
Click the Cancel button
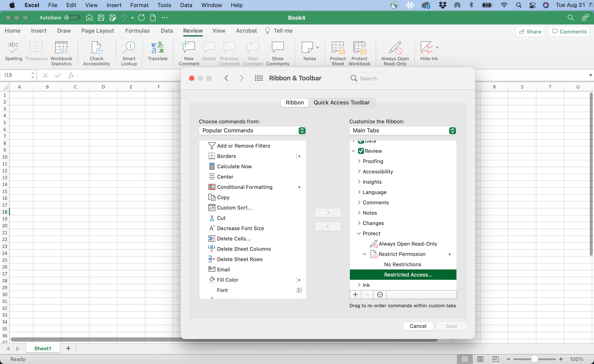pyautogui.click(x=418, y=326)
